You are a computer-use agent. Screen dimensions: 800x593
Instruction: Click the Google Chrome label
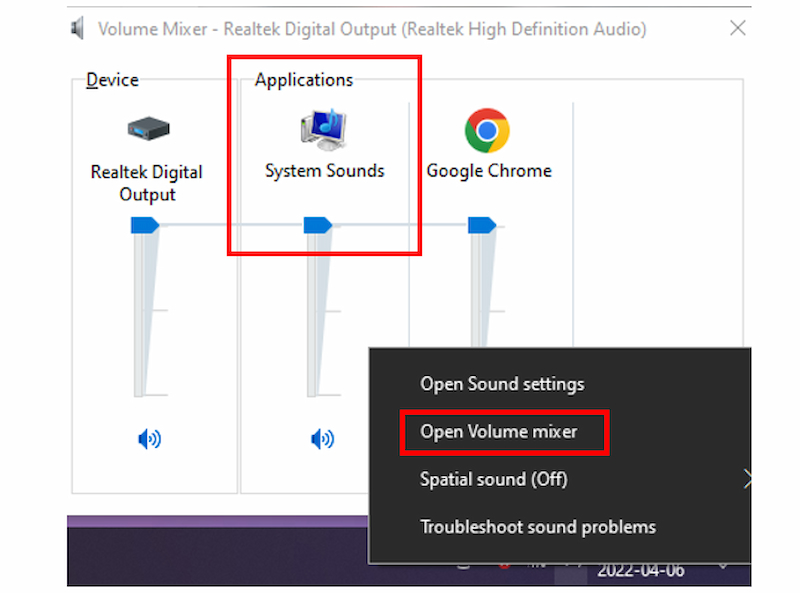[x=489, y=171]
